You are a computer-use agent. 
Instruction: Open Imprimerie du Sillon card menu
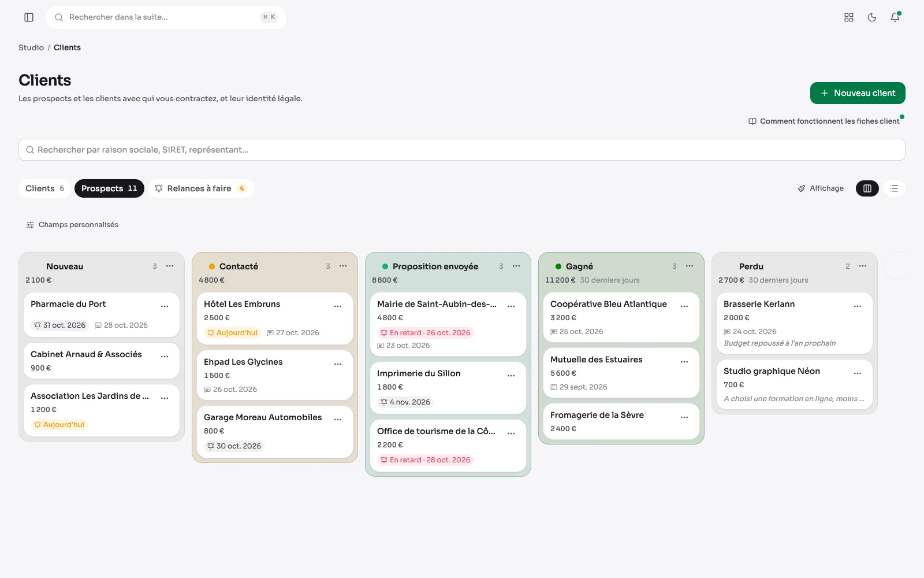pyautogui.click(x=511, y=376)
